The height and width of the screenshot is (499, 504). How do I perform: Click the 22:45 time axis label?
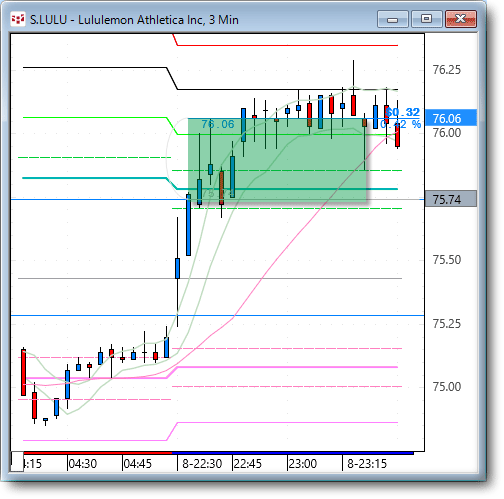coord(248,464)
